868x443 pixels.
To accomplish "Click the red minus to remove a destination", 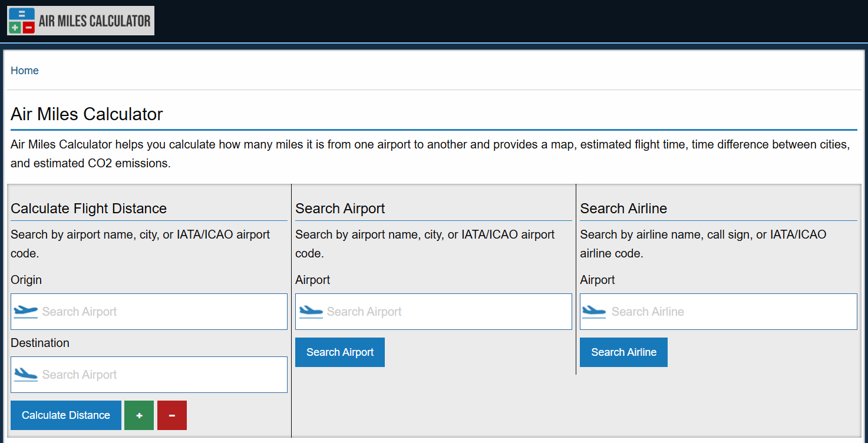I will [171, 415].
